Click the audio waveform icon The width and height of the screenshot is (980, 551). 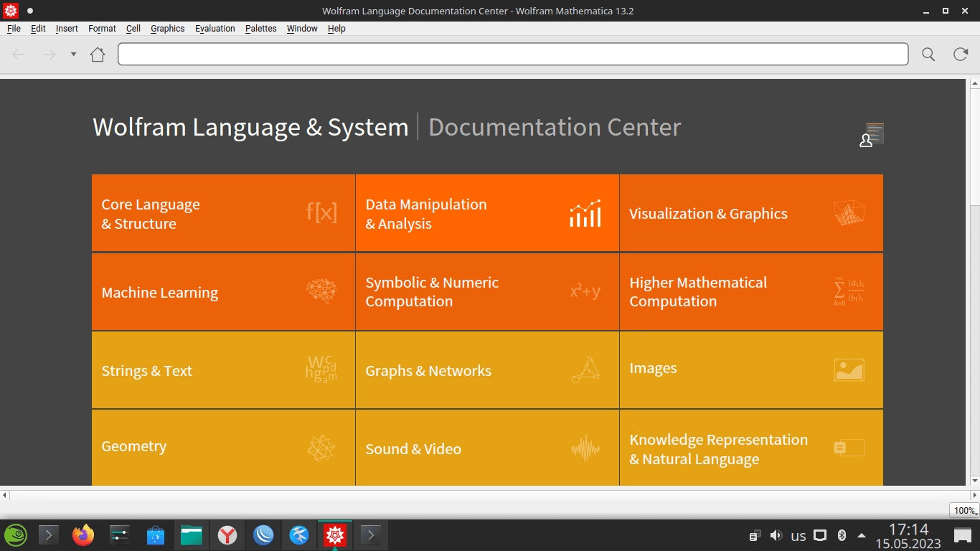(x=585, y=448)
